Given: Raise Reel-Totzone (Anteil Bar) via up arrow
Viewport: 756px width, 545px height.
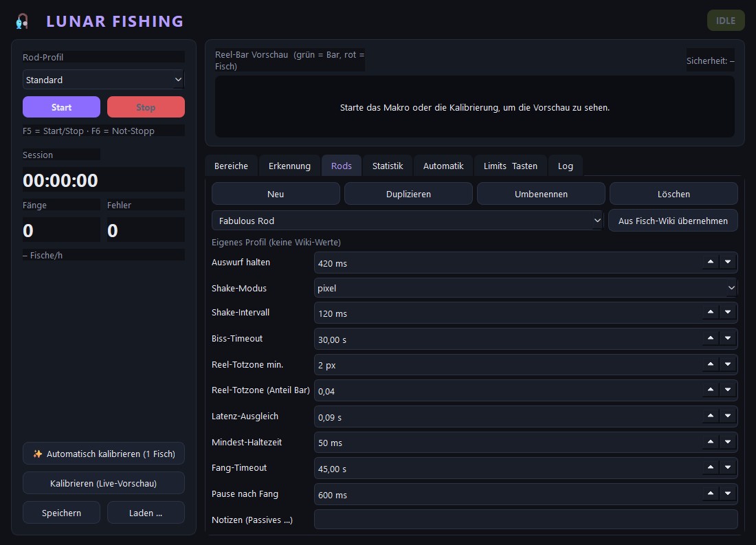Looking at the screenshot, I should pos(710,390).
